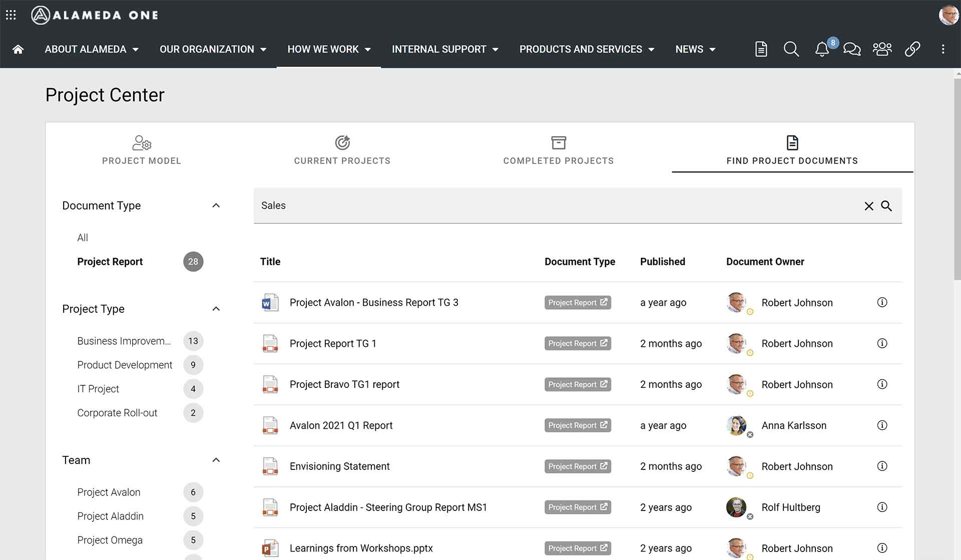Show info for Aladdin Steering Group Report
This screenshot has width=961, height=560.
point(882,507)
